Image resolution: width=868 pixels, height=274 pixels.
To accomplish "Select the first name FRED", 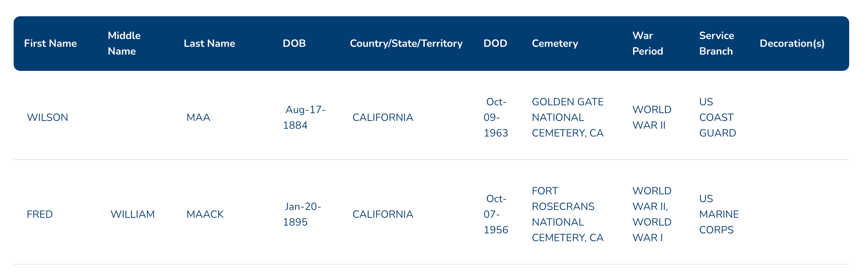I will coord(40,214).
